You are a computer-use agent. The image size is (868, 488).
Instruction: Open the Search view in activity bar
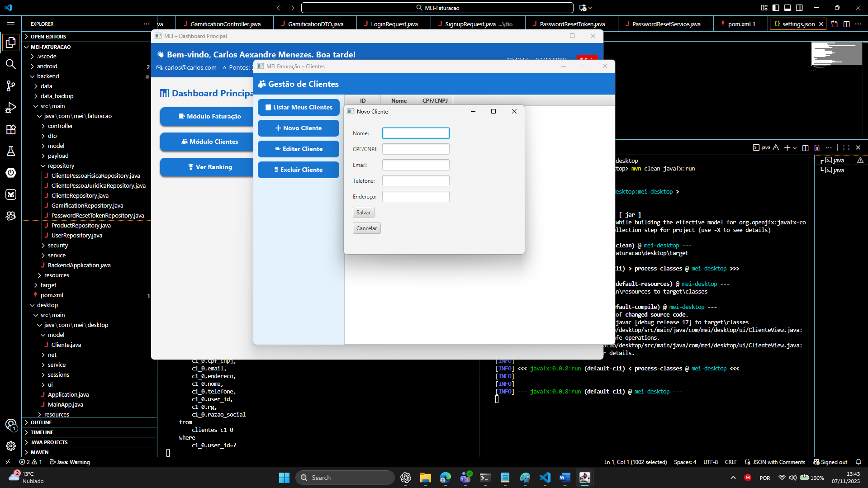[x=11, y=64]
